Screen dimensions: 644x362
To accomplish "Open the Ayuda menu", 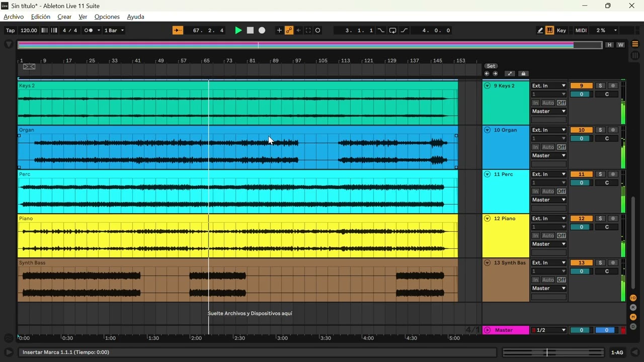I will [x=136, y=17].
